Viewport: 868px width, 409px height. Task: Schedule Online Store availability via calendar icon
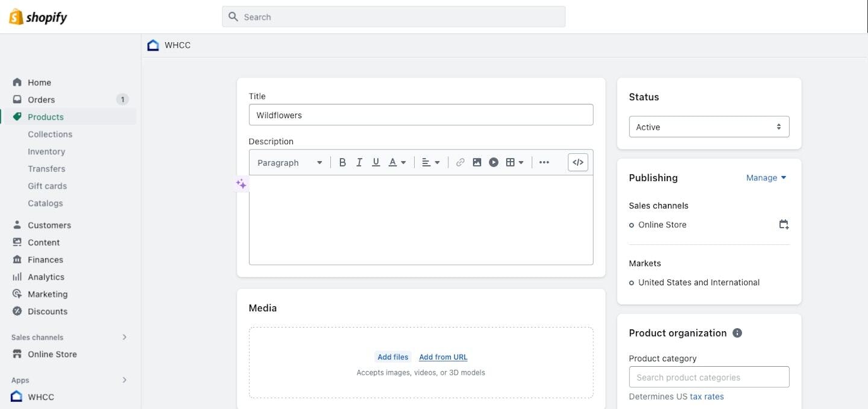pyautogui.click(x=783, y=224)
